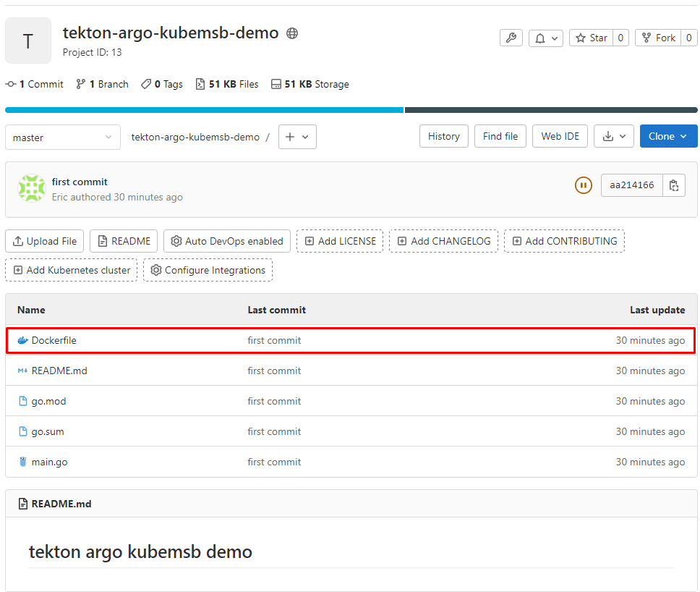
Task: Click the dark language bar segment
Action: pyautogui.click(x=551, y=110)
